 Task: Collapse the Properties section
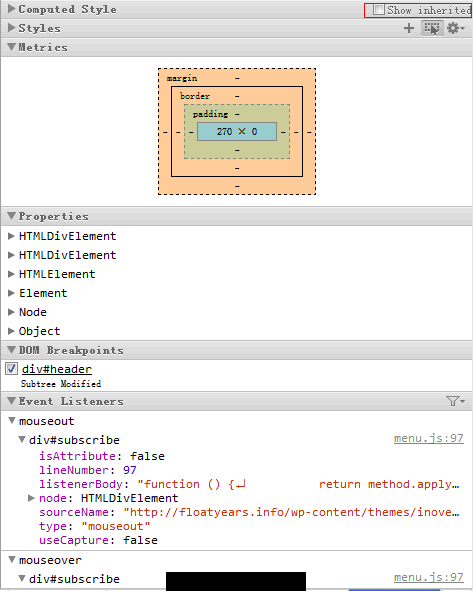point(12,216)
